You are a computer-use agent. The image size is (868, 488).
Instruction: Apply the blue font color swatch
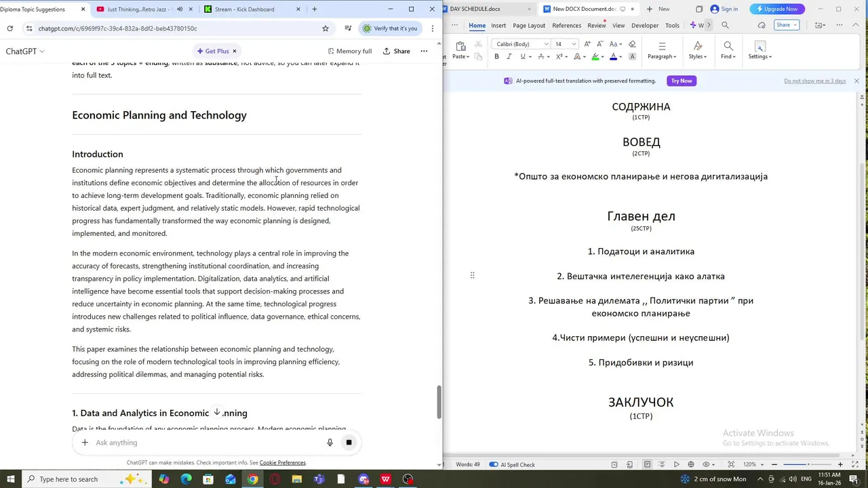click(613, 57)
